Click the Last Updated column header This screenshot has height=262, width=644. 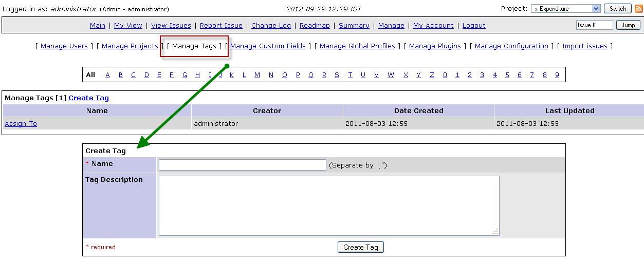569,111
